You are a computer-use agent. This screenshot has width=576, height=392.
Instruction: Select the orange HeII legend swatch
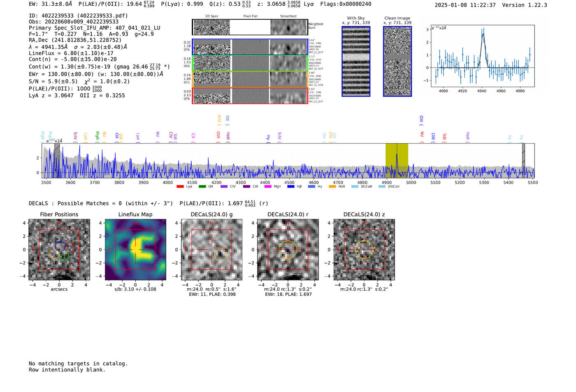pos(332,187)
